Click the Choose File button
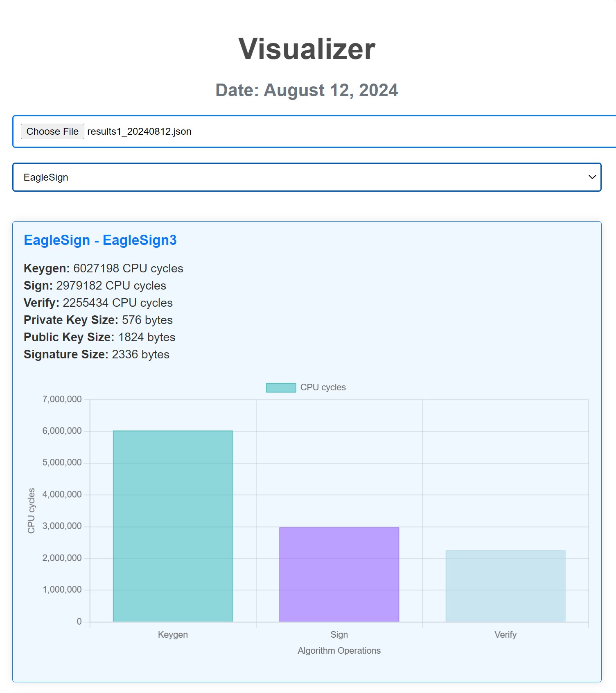Screen dimensions: 616x693 click(x=52, y=131)
